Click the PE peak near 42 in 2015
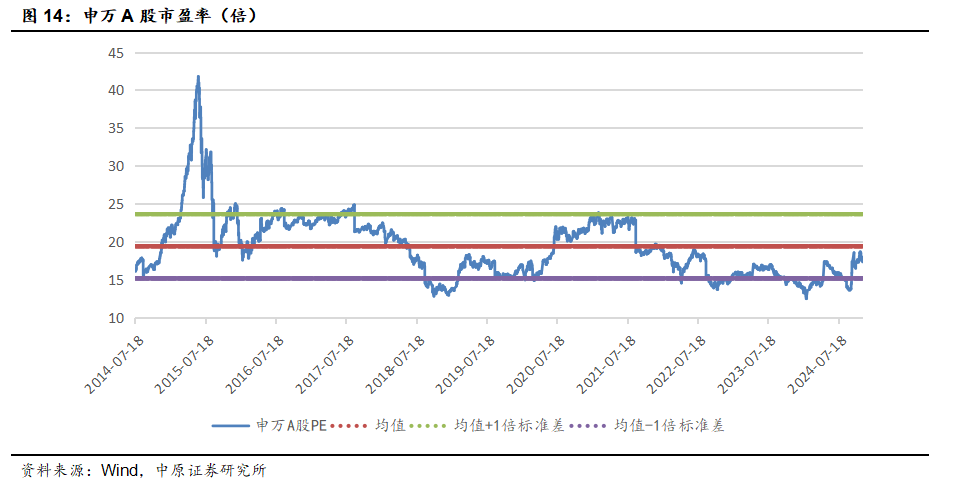 click(198, 78)
